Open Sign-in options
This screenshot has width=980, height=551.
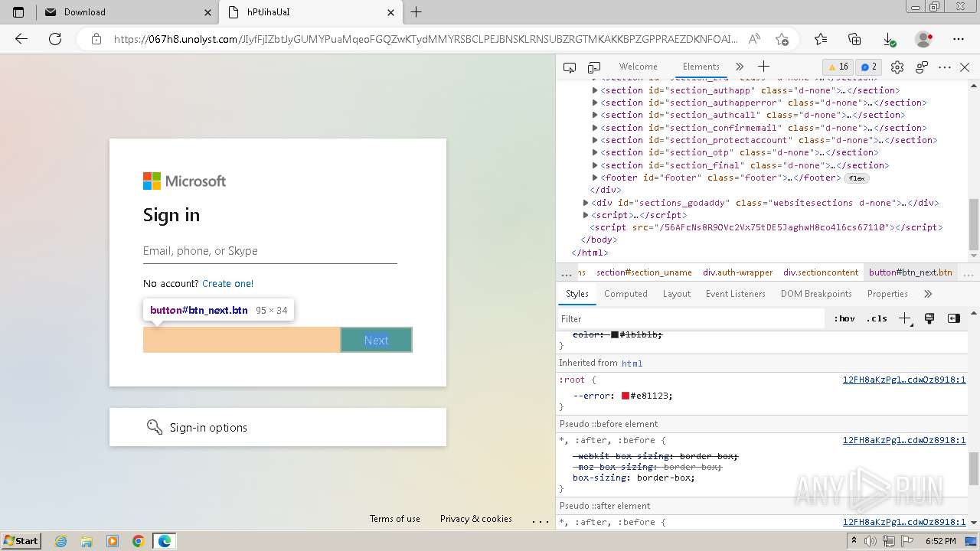tap(278, 427)
